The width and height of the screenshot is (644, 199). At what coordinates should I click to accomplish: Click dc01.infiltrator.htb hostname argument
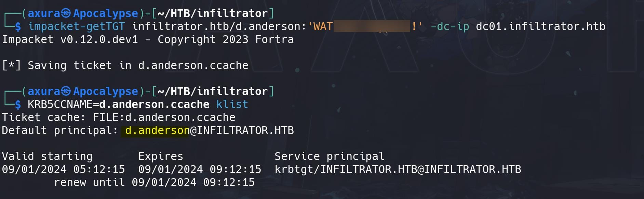coord(540,26)
